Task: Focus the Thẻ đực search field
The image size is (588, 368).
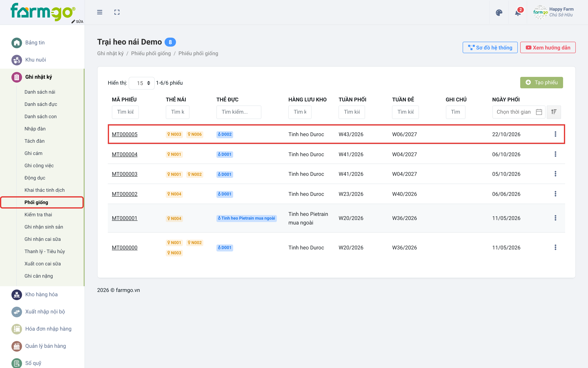Action: tap(239, 112)
